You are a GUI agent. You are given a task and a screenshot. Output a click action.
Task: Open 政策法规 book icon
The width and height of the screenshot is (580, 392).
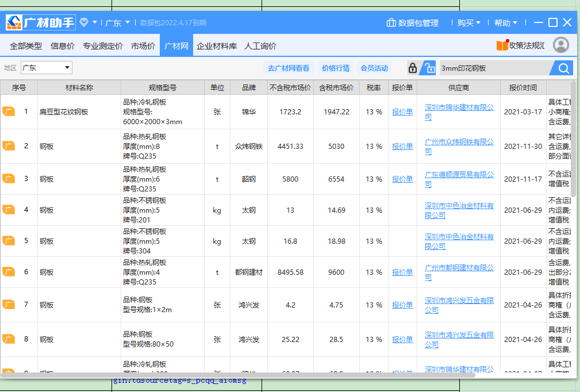coord(502,45)
